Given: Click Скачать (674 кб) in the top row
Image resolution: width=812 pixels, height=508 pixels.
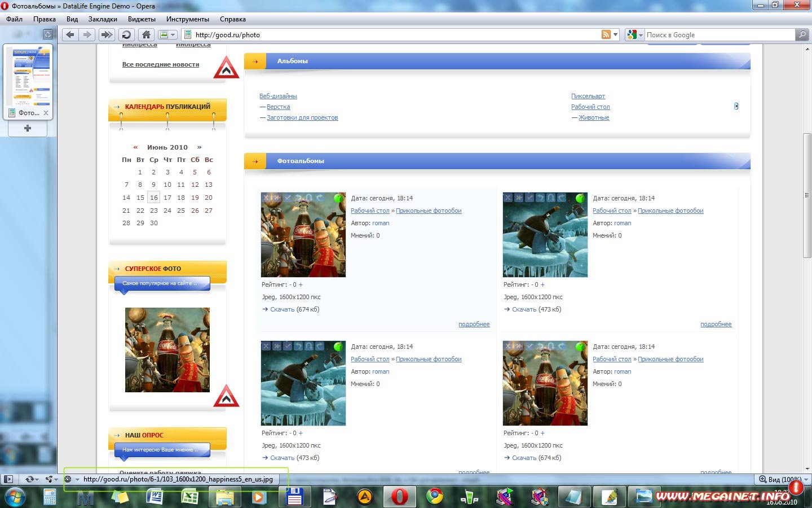Looking at the screenshot, I should 290,309.
